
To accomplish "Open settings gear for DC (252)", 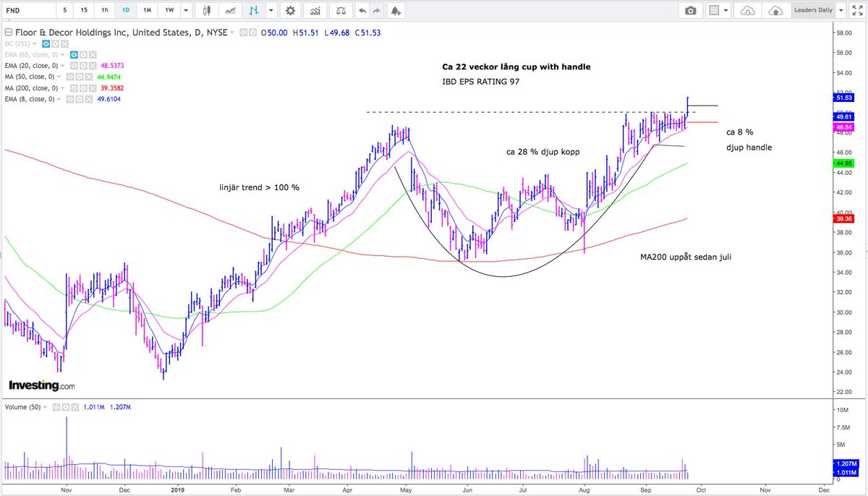I will 56,44.
